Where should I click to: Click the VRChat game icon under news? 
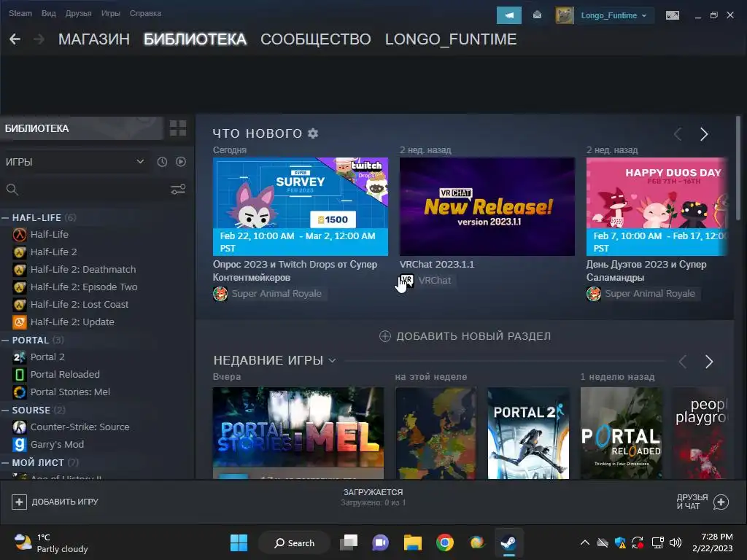[x=407, y=281]
